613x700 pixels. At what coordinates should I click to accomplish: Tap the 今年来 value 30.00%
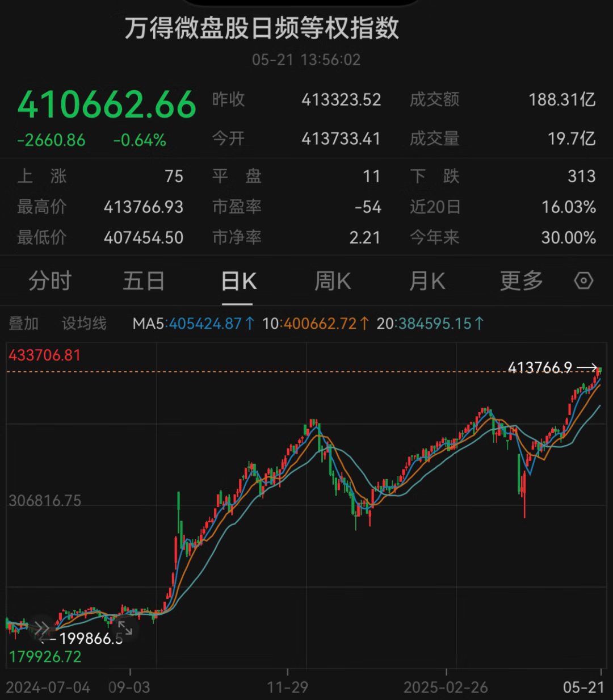[x=569, y=238]
